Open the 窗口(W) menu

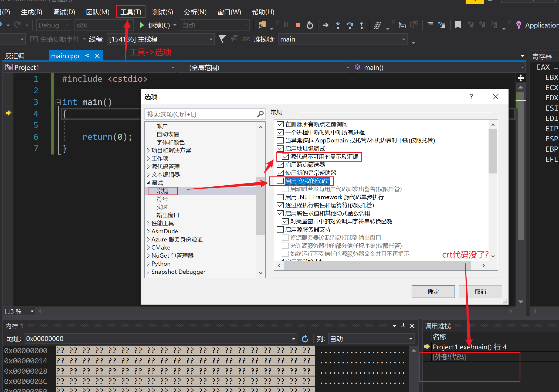tap(229, 12)
